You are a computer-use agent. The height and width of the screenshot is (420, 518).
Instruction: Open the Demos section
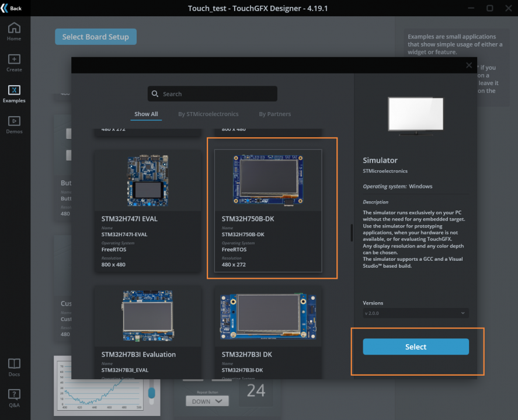point(14,125)
